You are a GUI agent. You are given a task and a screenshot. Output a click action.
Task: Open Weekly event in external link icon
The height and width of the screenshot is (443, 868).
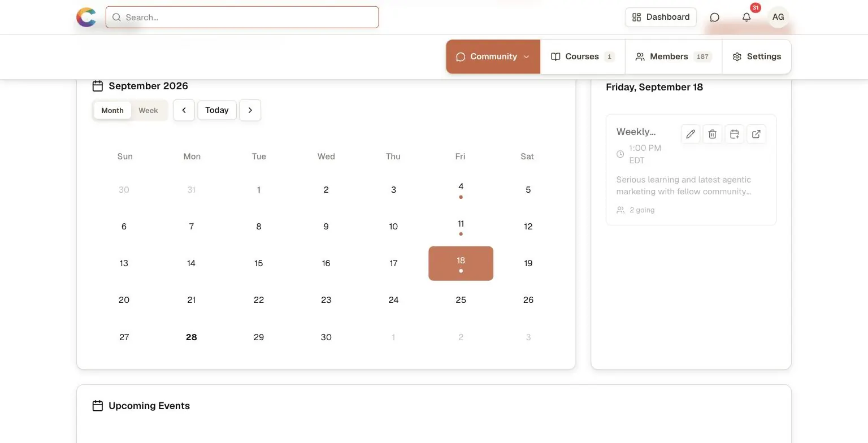tap(757, 134)
